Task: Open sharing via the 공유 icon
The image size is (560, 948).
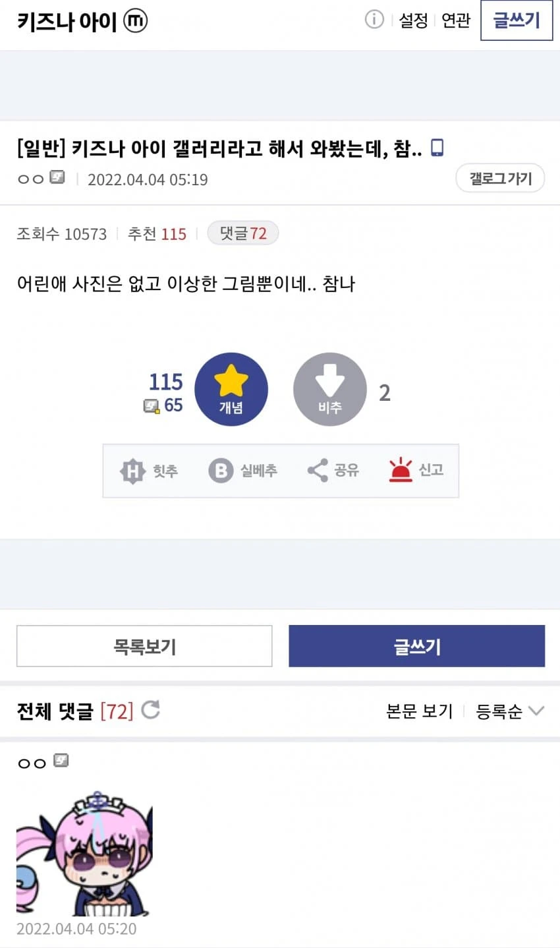Action: point(317,471)
